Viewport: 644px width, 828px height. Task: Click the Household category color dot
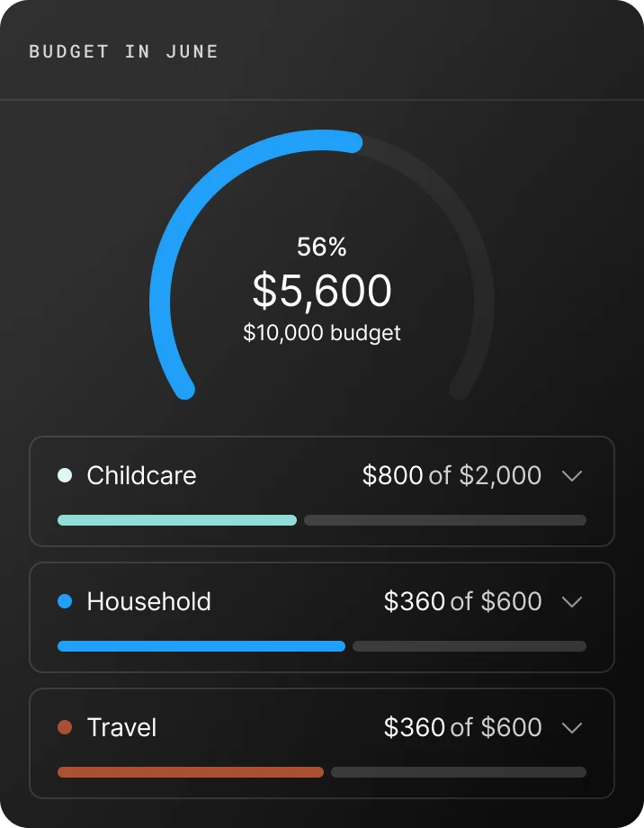(64, 601)
